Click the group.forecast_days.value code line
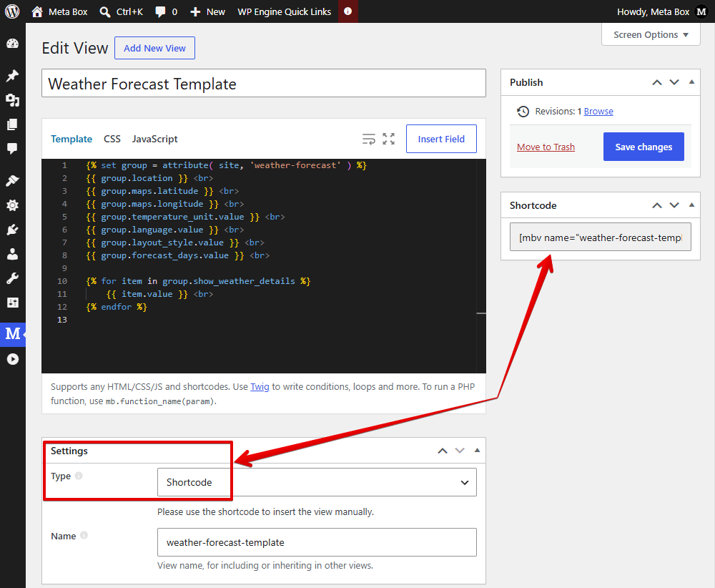715x588 pixels. [x=178, y=255]
